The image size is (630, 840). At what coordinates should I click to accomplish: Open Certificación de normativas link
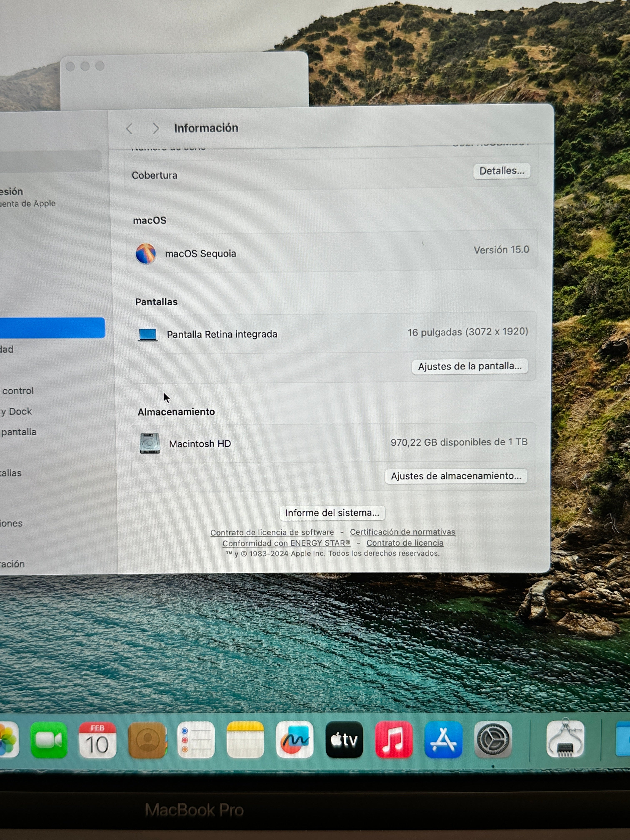[x=402, y=532]
